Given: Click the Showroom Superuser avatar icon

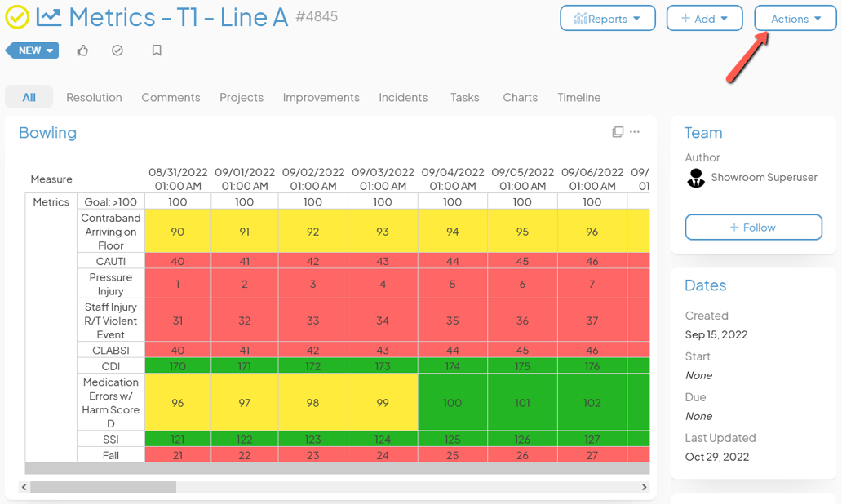Looking at the screenshot, I should point(696,178).
